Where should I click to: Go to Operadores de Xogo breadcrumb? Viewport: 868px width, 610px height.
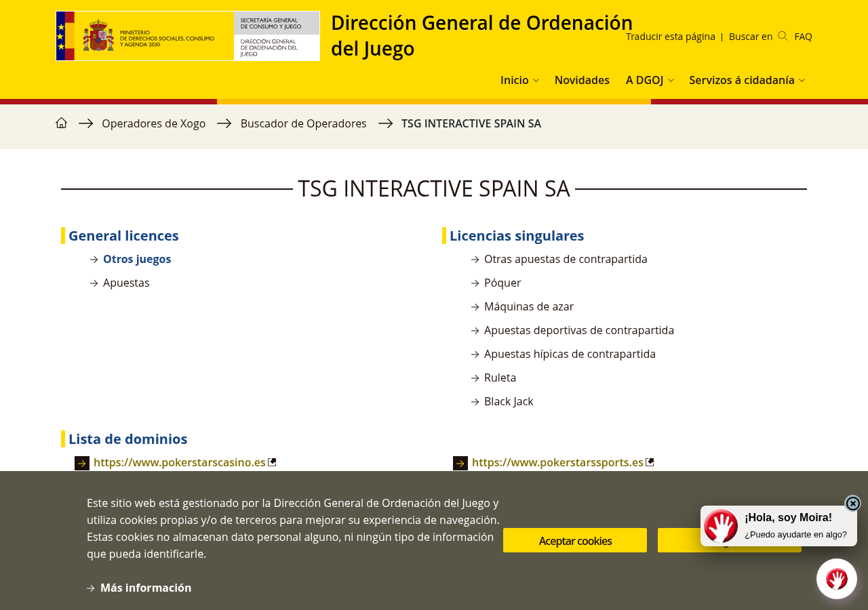[x=154, y=123]
